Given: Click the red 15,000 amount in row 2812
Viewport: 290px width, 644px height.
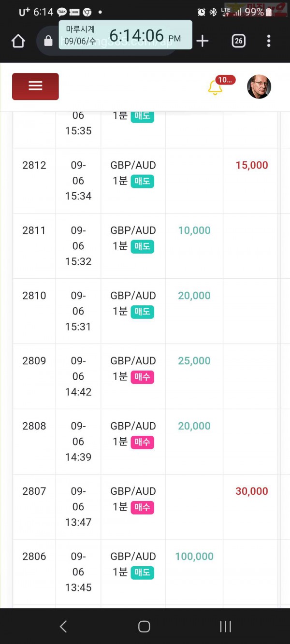Looking at the screenshot, I should tap(252, 165).
